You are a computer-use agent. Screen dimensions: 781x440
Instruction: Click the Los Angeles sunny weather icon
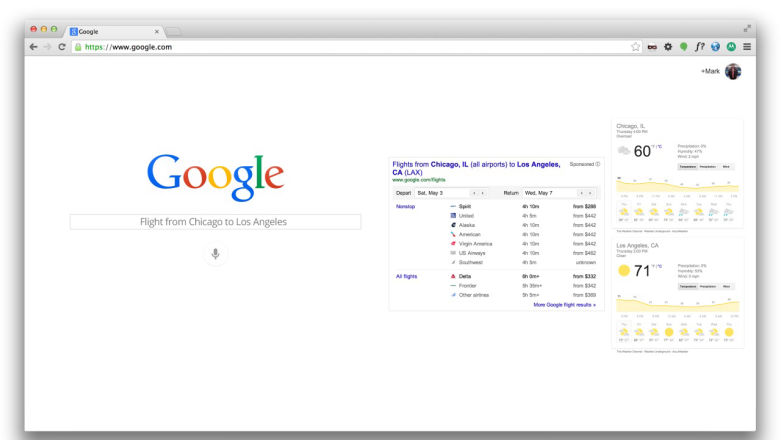pyautogui.click(x=624, y=270)
